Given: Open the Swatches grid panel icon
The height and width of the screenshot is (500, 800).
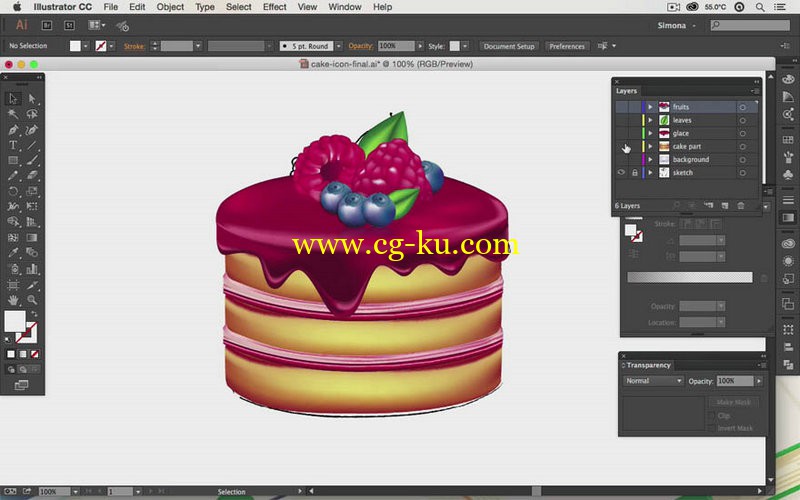Looking at the screenshot, I should tap(788, 140).
